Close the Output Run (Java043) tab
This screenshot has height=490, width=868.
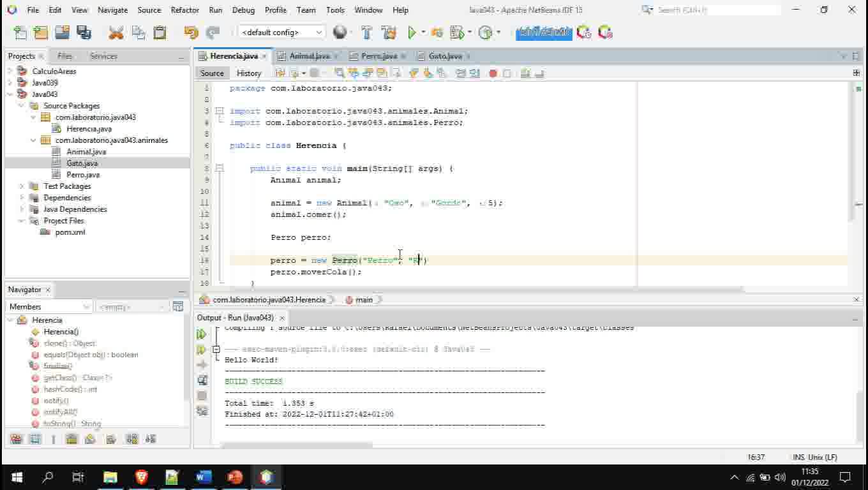pyautogui.click(x=282, y=318)
